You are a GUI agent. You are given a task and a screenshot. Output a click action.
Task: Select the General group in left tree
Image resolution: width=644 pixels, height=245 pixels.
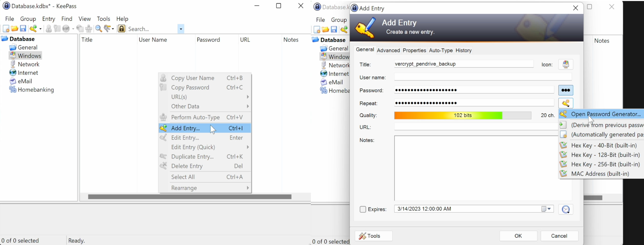pos(23,47)
